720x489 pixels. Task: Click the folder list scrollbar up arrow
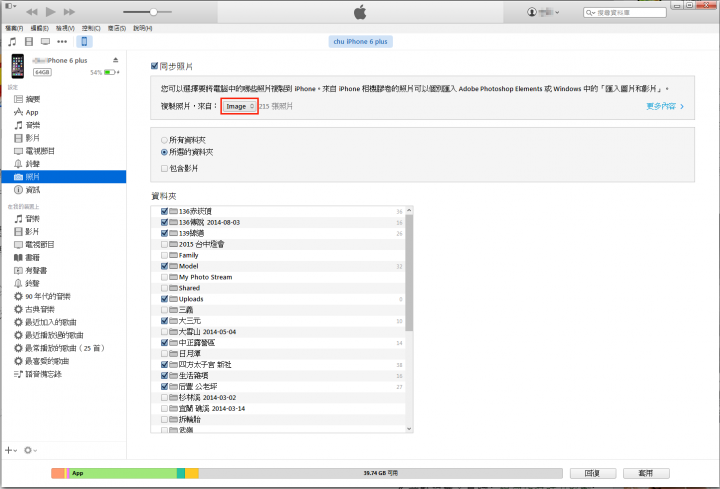point(409,210)
